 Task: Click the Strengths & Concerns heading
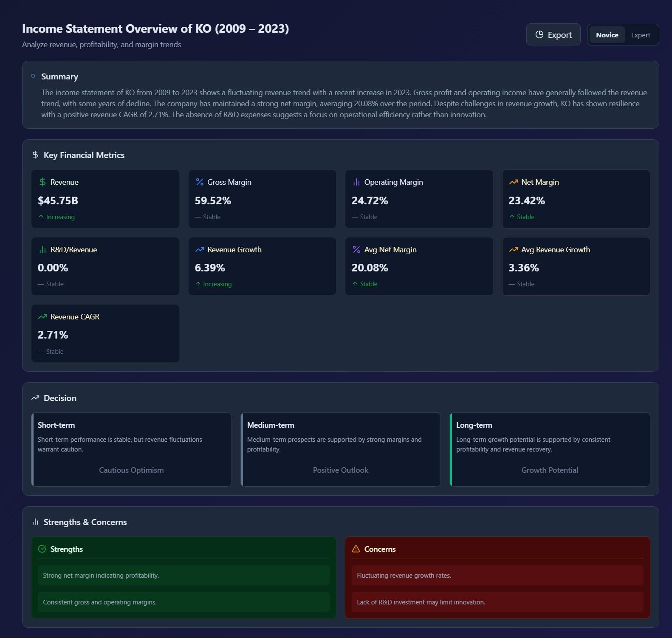point(85,522)
